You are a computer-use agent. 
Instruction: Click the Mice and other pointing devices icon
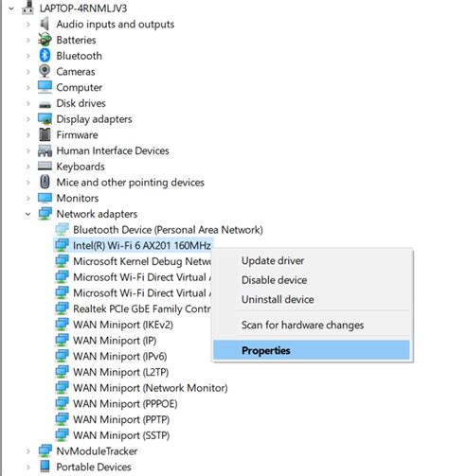pos(45,182)
